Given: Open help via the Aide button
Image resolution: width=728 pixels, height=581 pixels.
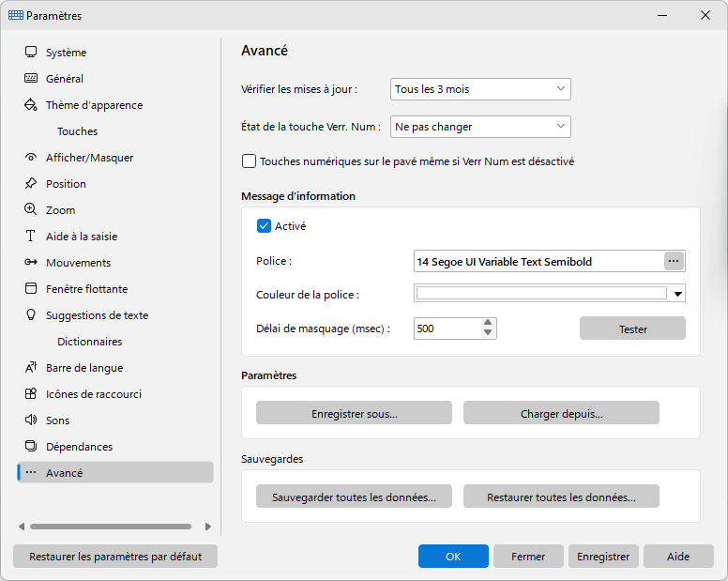Looking at the screenshot, I should click(x=678, y=557).
